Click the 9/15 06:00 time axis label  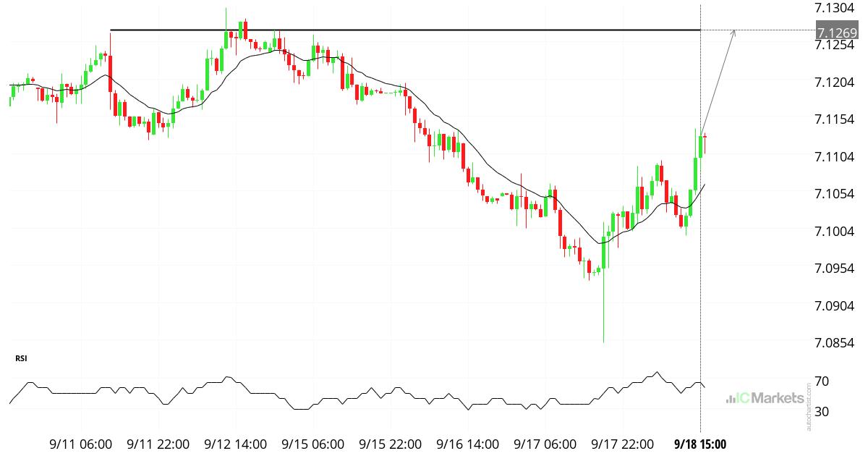click(313, 444)
